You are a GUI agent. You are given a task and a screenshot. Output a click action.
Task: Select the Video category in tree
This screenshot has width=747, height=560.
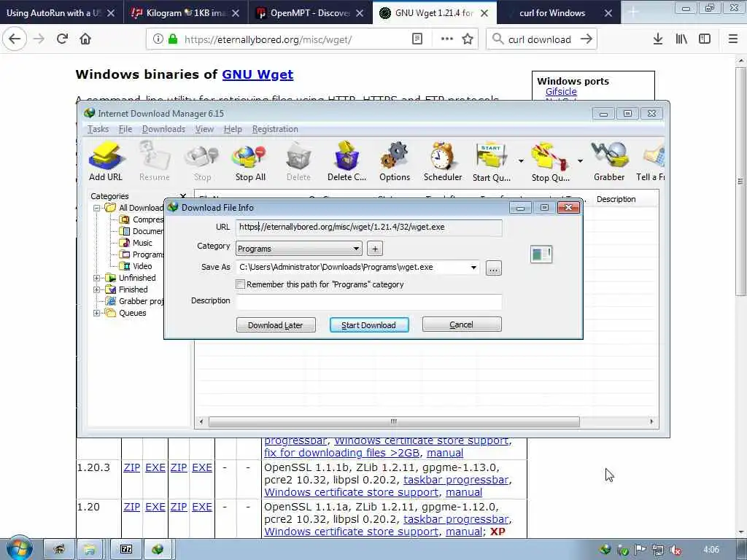(x=142, y=266)
